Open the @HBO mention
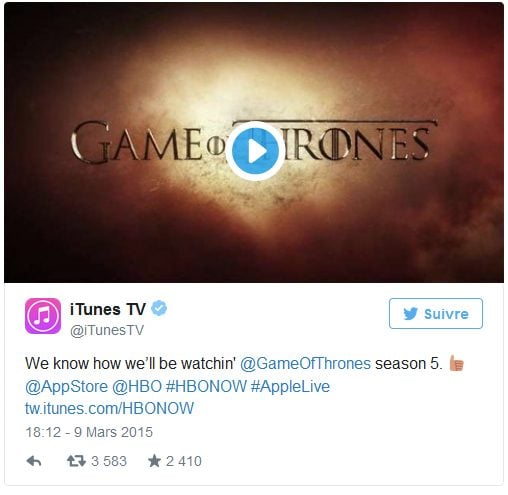The width and height of the screenshot is (508, 495). pyautogui.click(x=137, y=387)
